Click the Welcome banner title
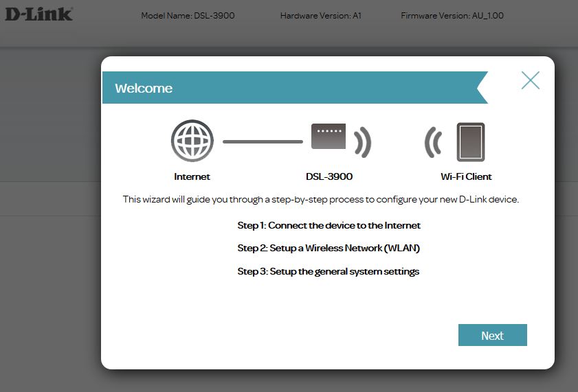This screenshot has width=578, height=392. 144,89
